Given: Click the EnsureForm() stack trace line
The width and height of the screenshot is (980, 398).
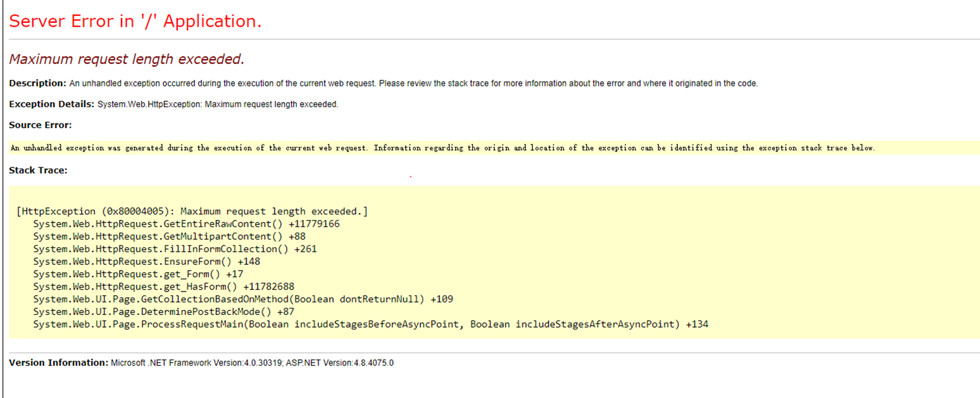Looking at the screenshot, I should tap(146, 261).
